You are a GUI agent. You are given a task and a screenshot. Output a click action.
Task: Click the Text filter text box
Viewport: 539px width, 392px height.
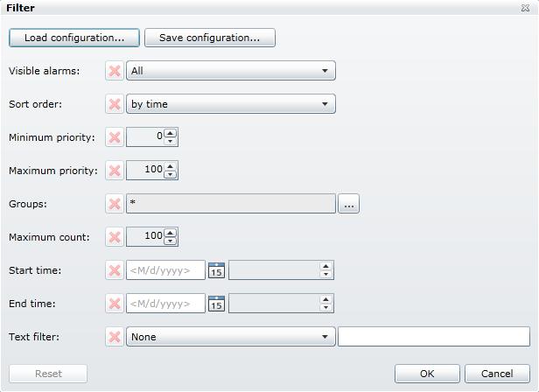point(434,337)
